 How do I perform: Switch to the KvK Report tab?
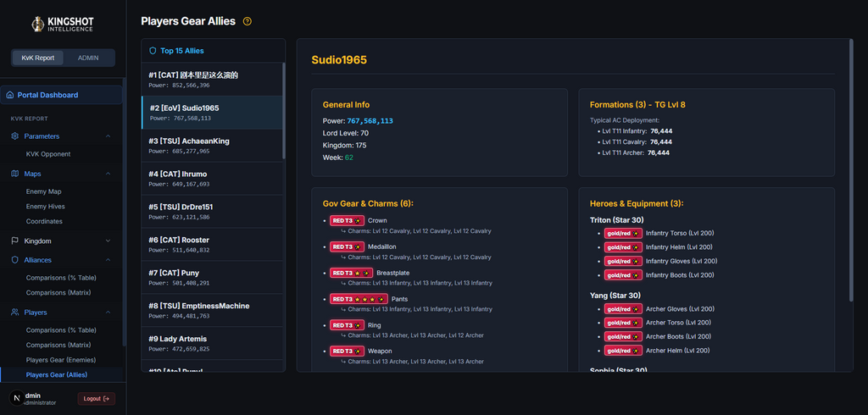coord(38,58)
